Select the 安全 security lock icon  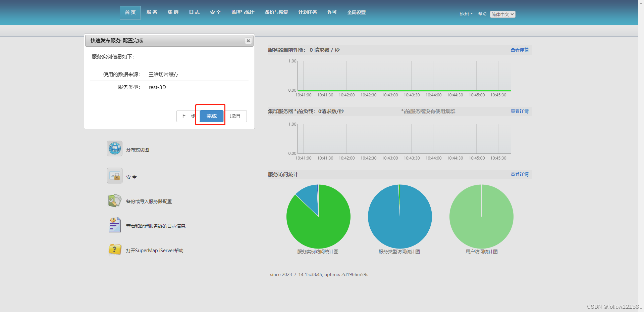tap(114, 176)
